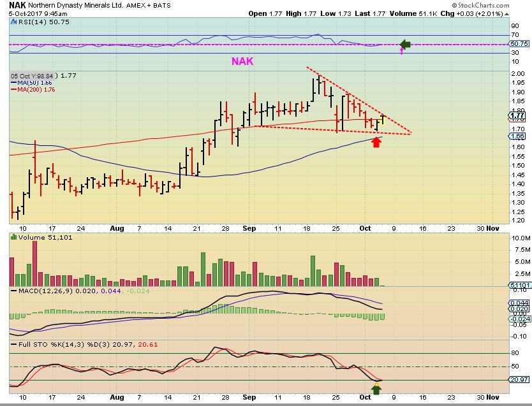Image resolution: width=532 pixels, height=406 pixels.
Task: Click Nov on the price chart date axis
Action: point(492,228)
